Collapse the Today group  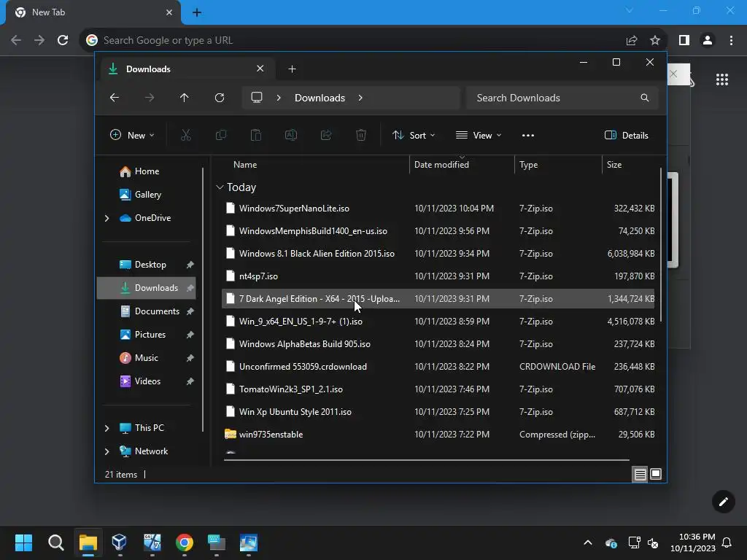tap(220, 187)
